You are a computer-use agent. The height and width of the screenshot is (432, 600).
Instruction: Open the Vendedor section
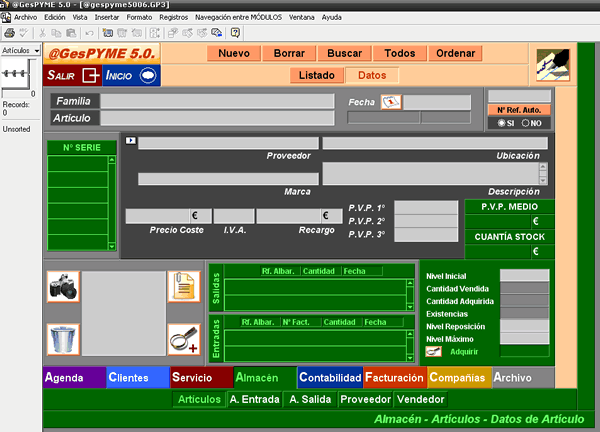point(421,399)
